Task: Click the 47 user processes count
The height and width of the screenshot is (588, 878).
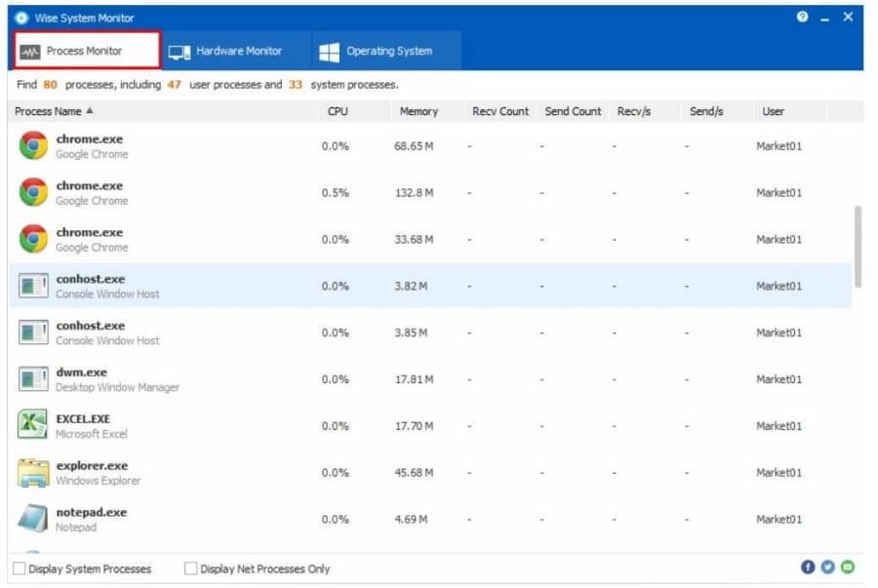Action: [175, 85]
